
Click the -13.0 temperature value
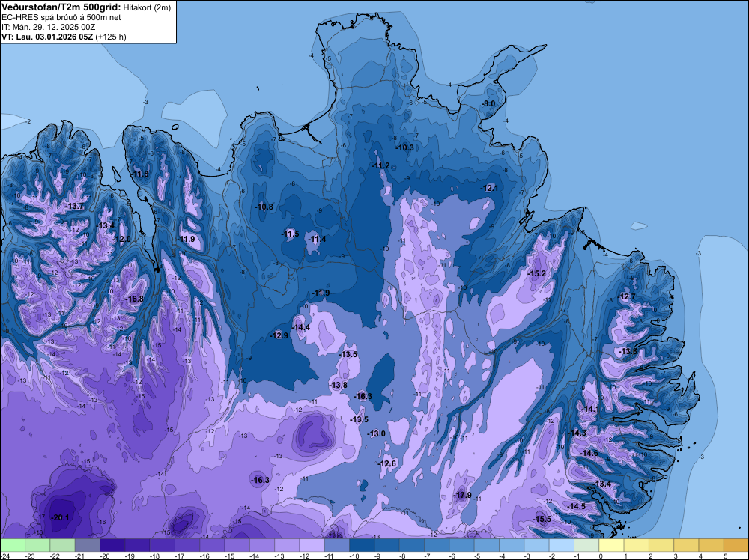point(376,433)
